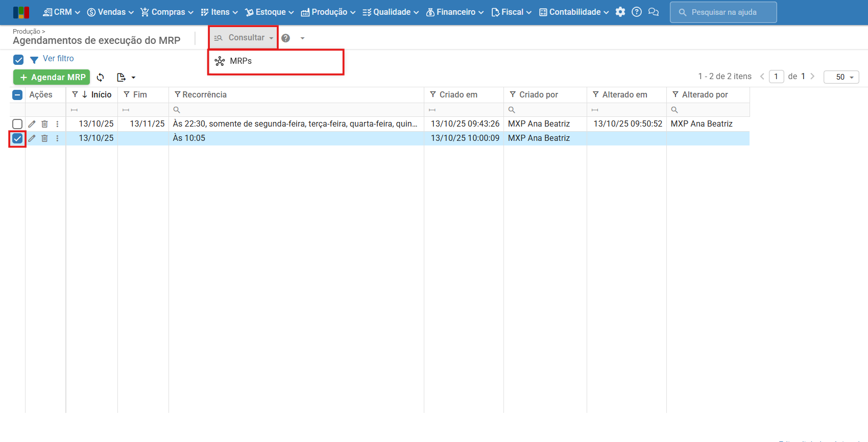
Task: Change the 50 items per page dropdown
Action: click(x=841, y=77)
